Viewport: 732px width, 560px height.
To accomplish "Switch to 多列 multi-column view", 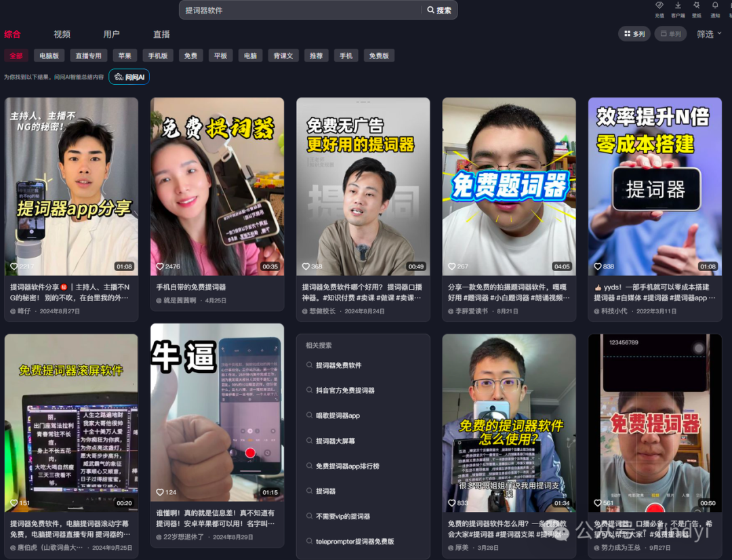I will pos(634,34).
